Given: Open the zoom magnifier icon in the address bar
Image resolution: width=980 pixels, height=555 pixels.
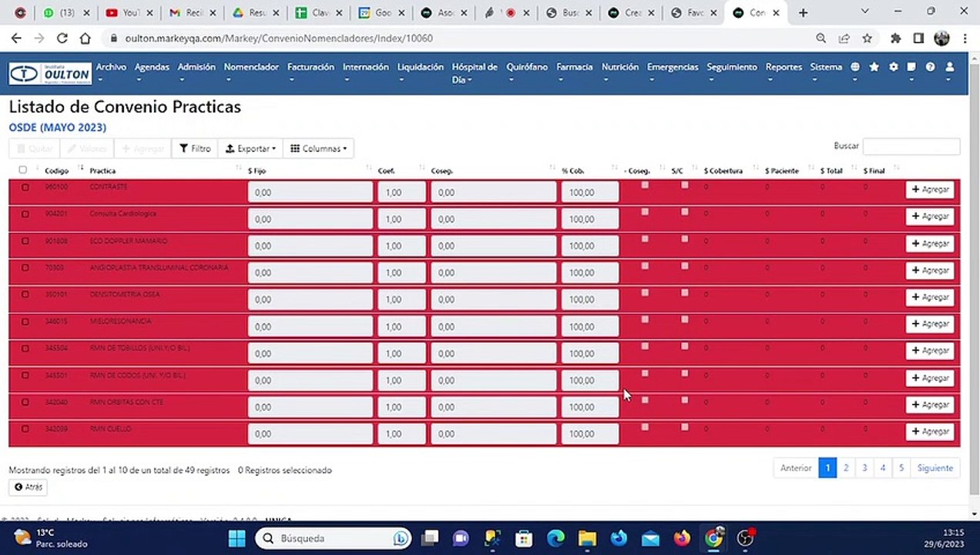Looking at the screenshot, I should pos(821,38).
